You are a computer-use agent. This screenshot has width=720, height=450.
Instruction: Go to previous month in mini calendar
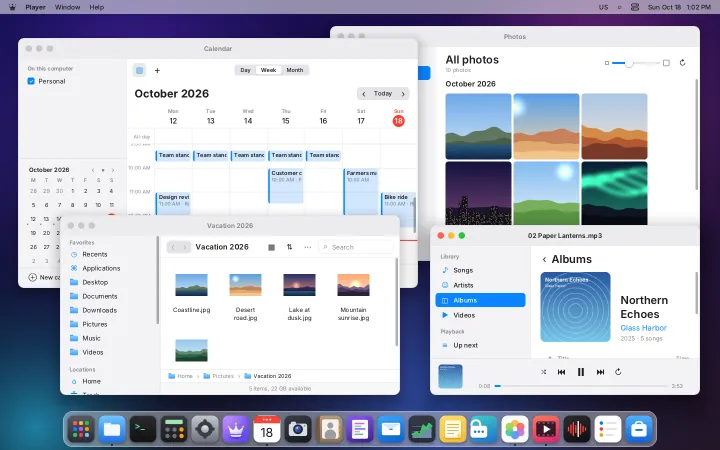[93, 170]
